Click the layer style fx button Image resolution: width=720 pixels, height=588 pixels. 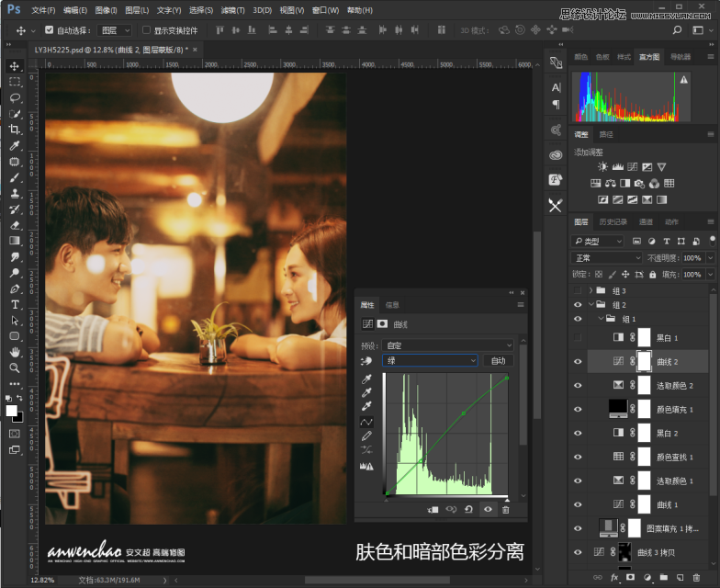(613, 577)
